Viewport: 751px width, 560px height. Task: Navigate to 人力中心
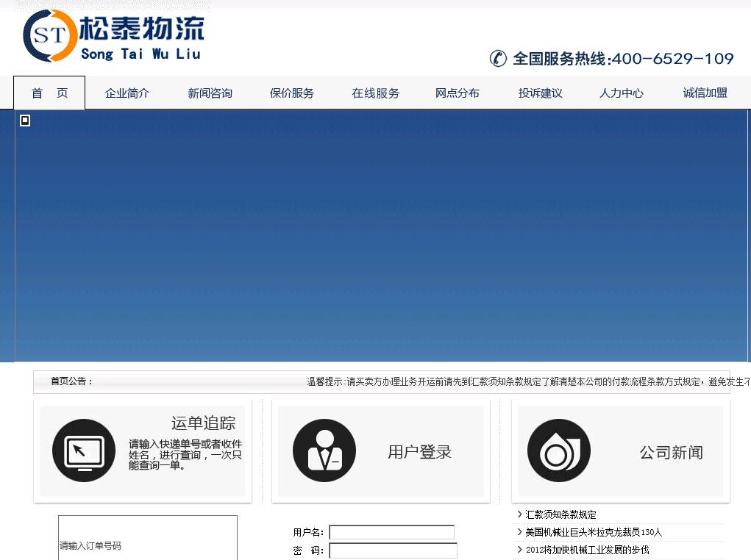tap(622, 93)
